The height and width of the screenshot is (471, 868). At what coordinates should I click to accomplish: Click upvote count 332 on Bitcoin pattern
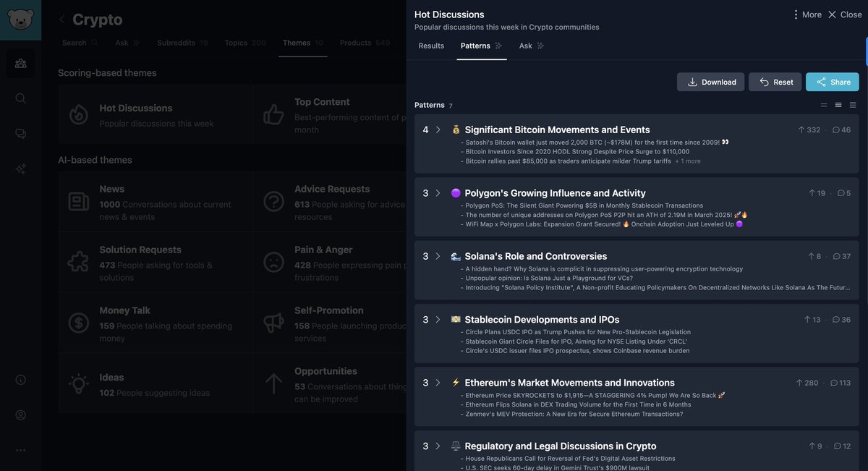(809, 130)
